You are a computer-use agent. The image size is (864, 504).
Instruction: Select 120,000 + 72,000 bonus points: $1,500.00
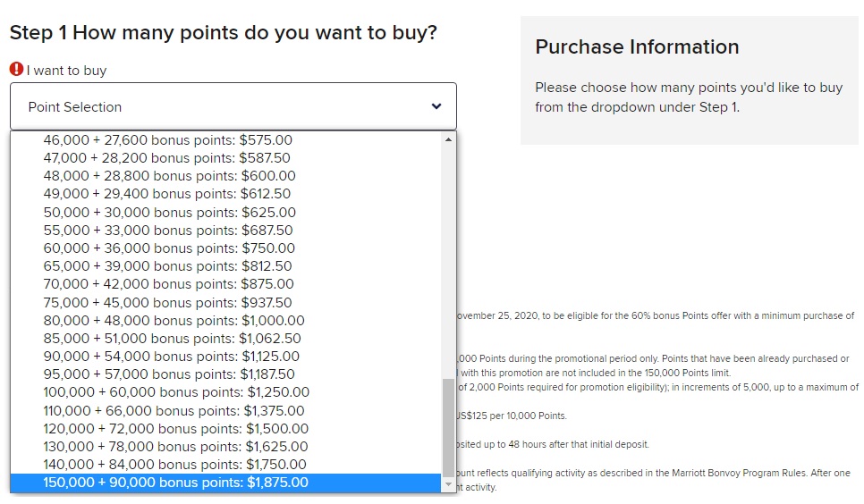(176, 428)
